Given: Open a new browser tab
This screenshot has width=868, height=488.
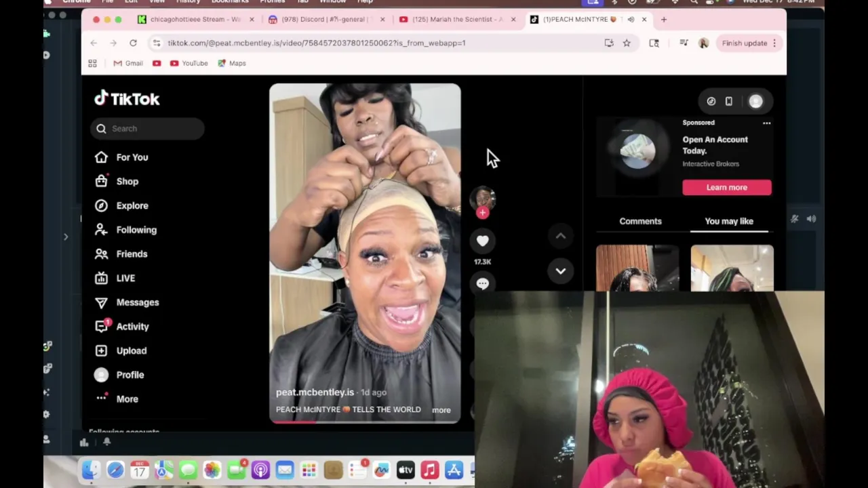Looking at the screenshot, I should point(664,20).
